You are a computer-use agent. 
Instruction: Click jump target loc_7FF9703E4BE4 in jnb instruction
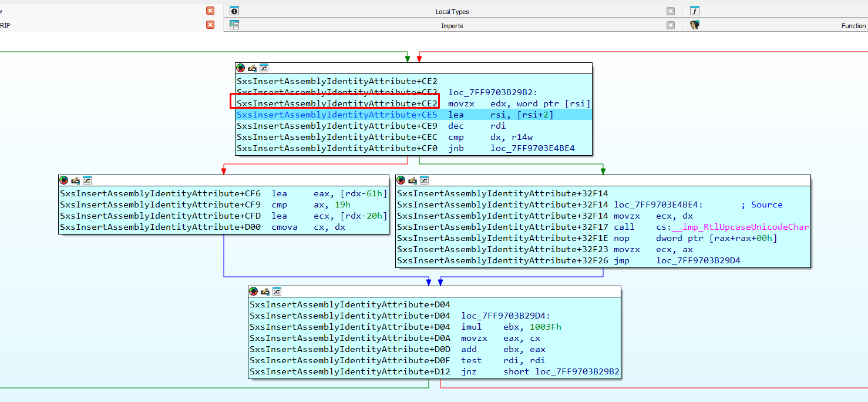click(533, 149)
